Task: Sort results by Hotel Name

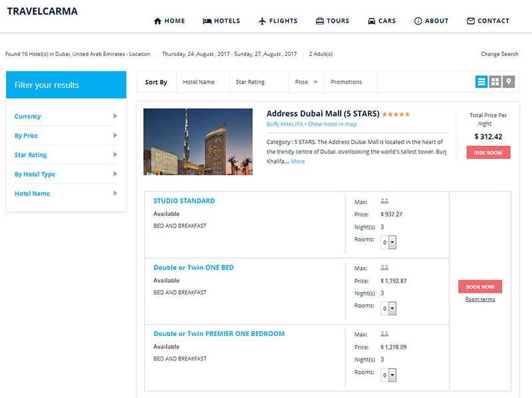Action: (199, 82)
